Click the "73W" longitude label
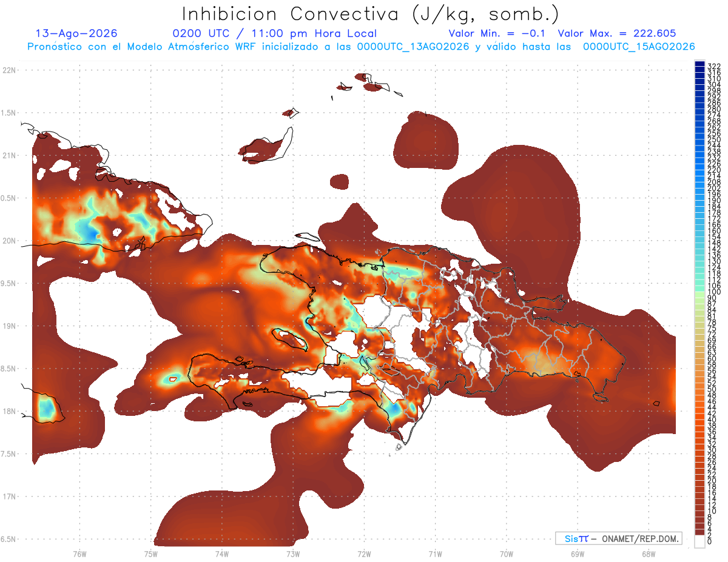This screenshot has height=562, width=728. [x=293, y=554]
